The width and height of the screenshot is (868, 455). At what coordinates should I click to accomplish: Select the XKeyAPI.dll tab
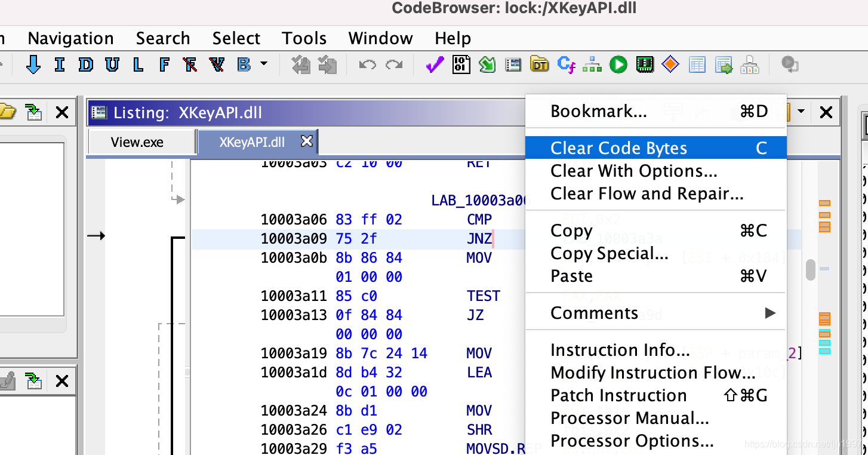pos(252,142)
